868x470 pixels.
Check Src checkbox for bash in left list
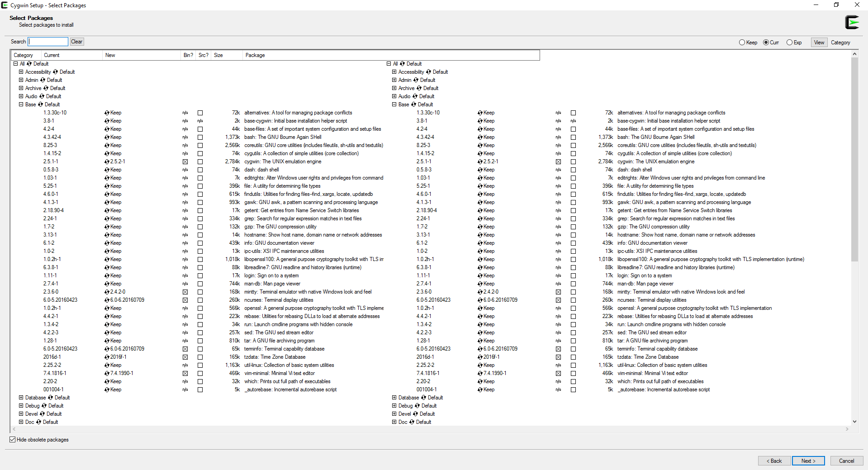tap(200, 137)
